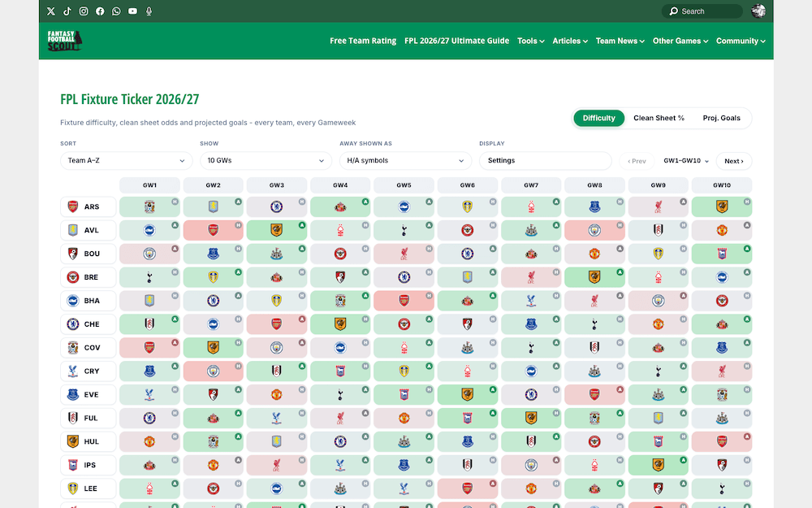Viewport: 812px width, 508px height.
Task: Switch to Clean Sheet % view
Action: click(x=659, y=118)
